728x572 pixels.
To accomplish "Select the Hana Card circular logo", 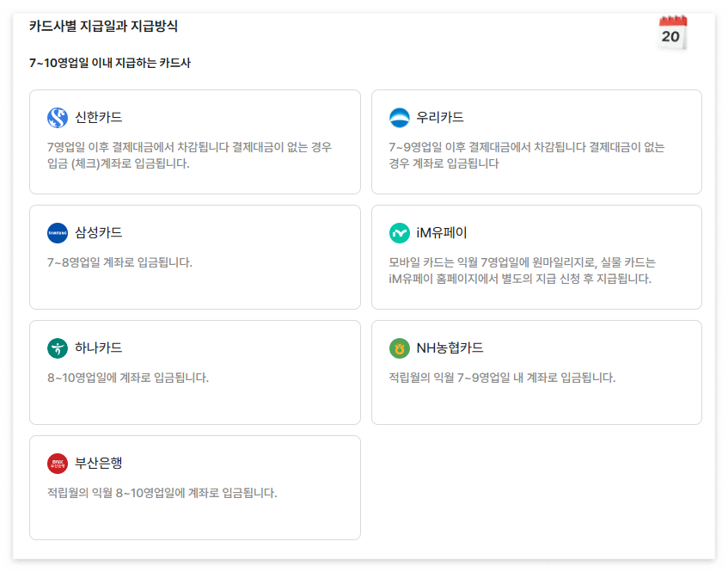I will [55, 346].
